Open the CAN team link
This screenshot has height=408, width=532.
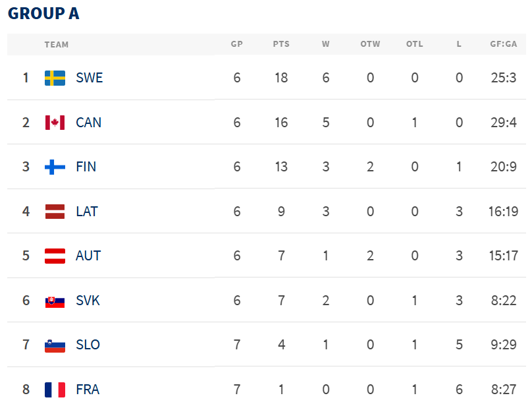[x=88, y=123]
